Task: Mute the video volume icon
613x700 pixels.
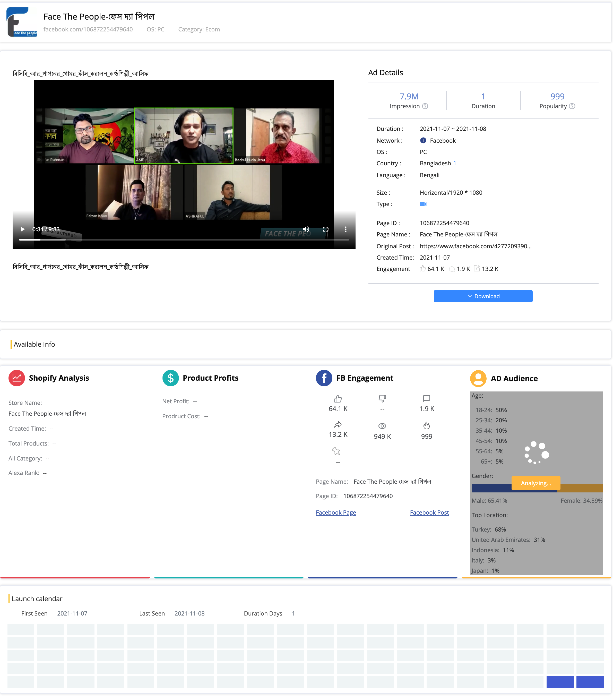Action: coord(306,229)
